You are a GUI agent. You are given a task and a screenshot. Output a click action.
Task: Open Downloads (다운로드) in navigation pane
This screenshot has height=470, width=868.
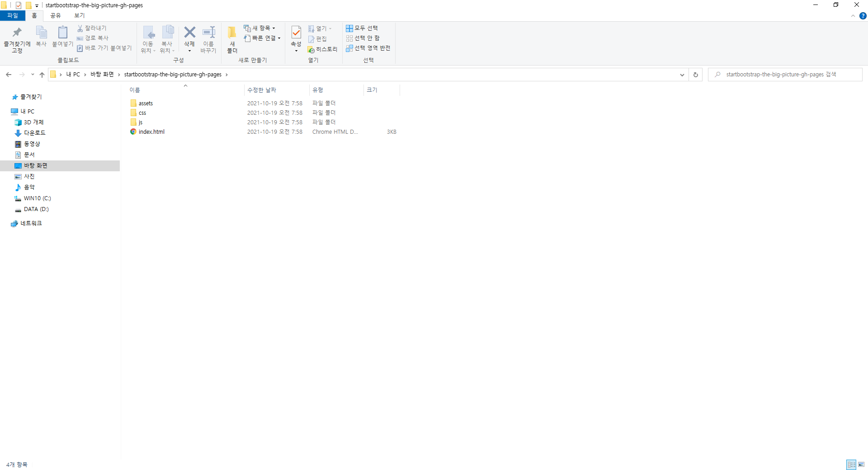[x=34, y=133]
